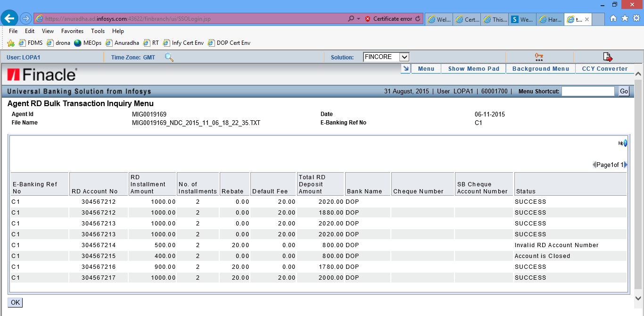Click the browser Forward arrow button
Viewport: 644px width, 316px height.
coord(25,19)
